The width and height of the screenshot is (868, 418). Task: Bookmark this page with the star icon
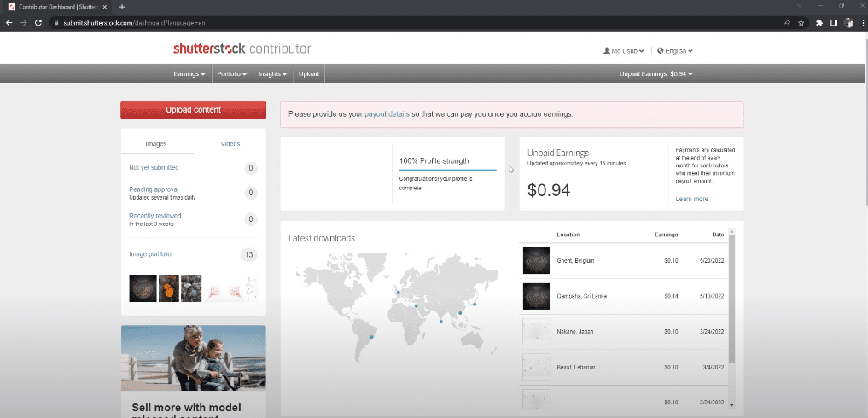801,22
